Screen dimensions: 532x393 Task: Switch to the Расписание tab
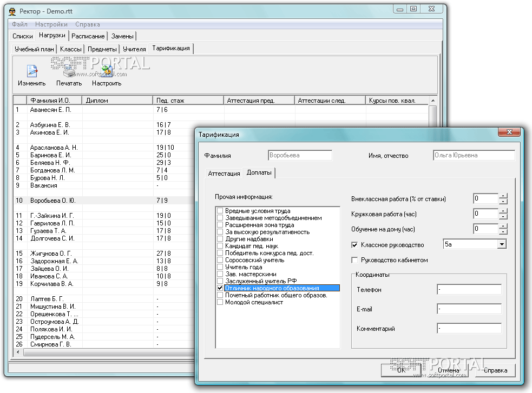point(88,36)
